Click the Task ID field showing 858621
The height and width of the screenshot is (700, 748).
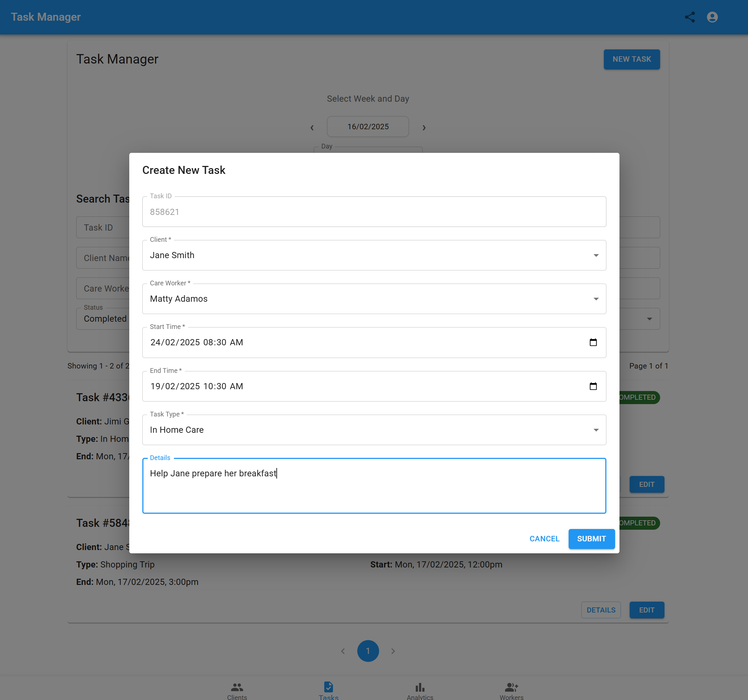pos(374,212)
